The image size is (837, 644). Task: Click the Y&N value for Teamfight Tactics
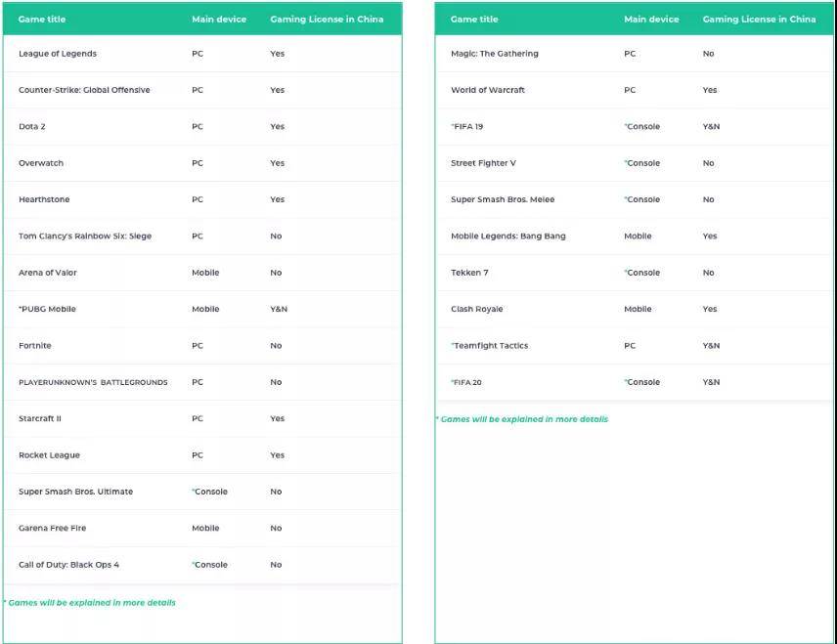pos(711,345)
